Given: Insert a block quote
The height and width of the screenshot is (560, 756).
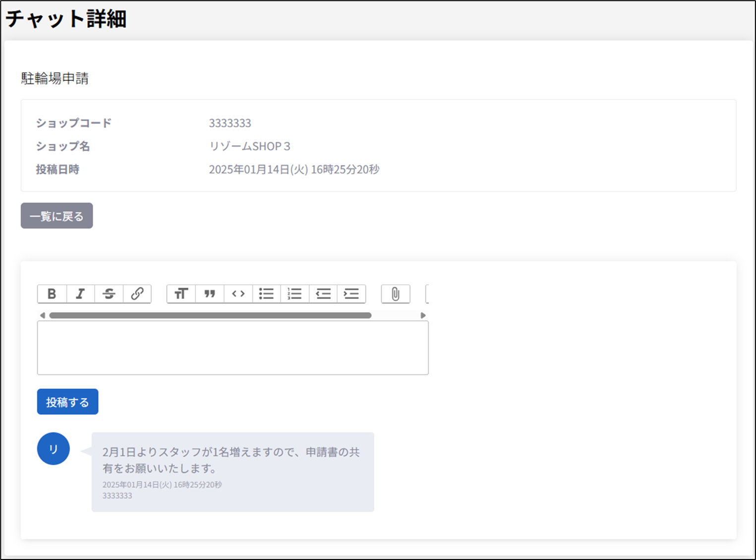Looking at the screenshot, I should click(210, 294).
